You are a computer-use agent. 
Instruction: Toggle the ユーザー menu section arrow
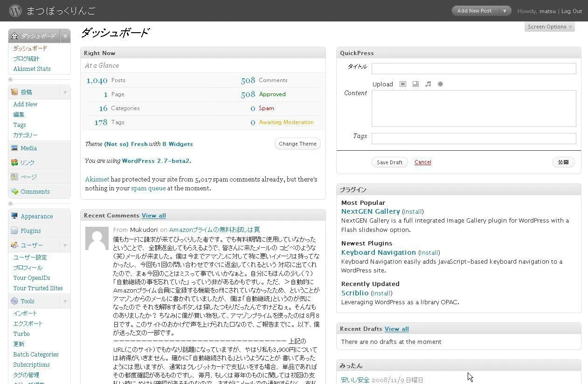[65, 245]
